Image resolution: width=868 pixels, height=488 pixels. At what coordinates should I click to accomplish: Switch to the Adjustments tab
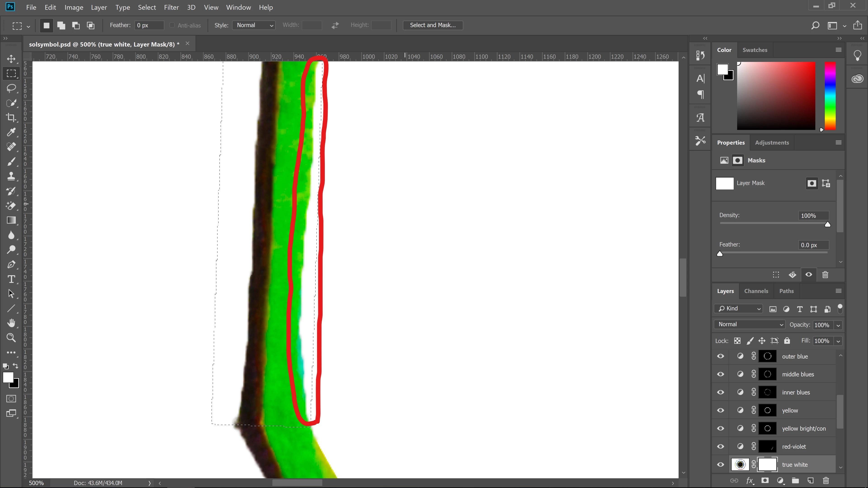pos(772,143)
